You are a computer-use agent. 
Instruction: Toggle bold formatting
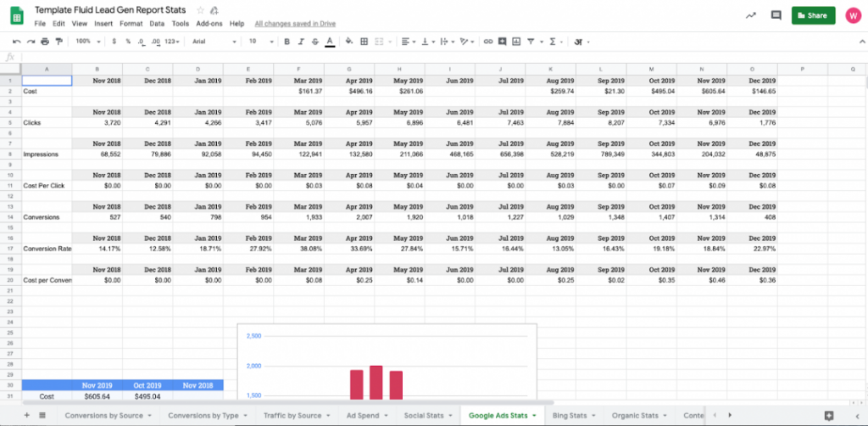tap(287, 41)
